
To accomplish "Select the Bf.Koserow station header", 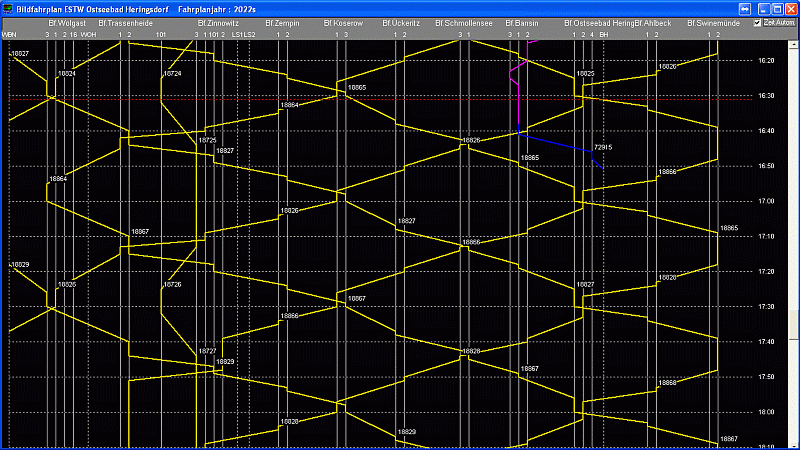I will [343, 23].
